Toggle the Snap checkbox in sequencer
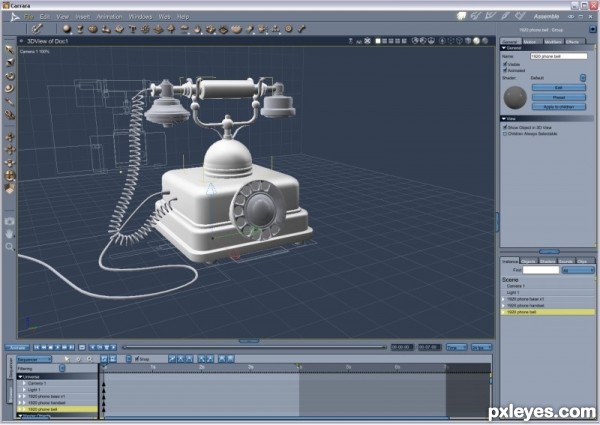The height and width of the screenshot is (425, 600). [x=137, y=359]
